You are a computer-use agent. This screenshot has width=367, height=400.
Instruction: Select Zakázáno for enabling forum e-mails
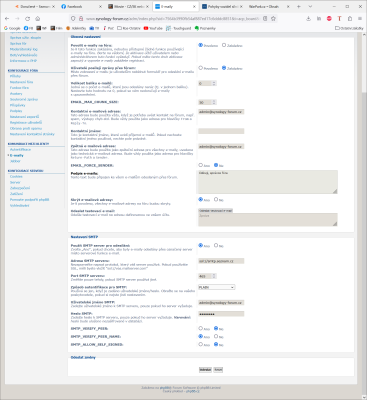pos(224,45)
